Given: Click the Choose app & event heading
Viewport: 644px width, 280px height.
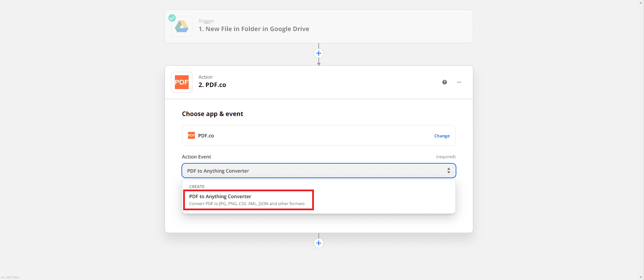Looking at the screenshot, I should [212, 114].
